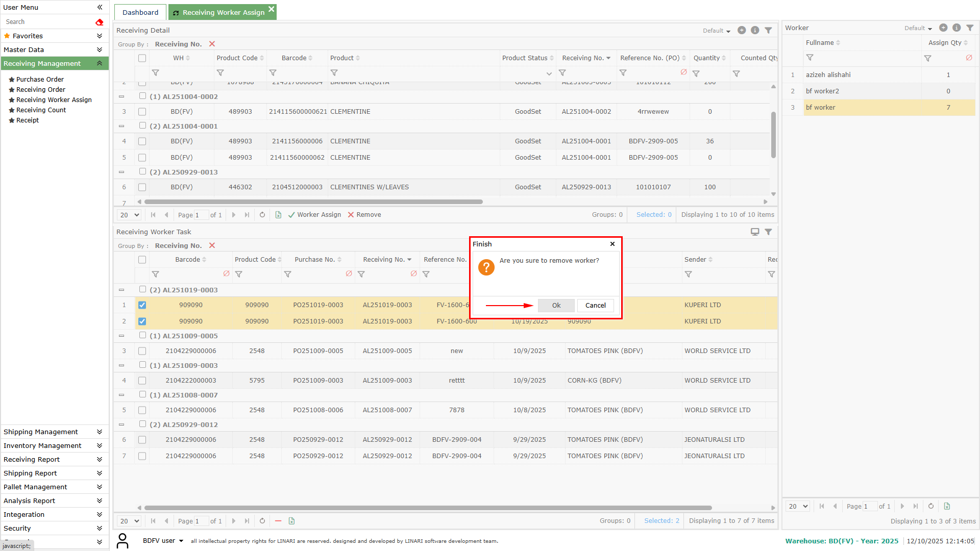Click Ok in the Finish dialog
980x551 pixels.
point(556,305)
